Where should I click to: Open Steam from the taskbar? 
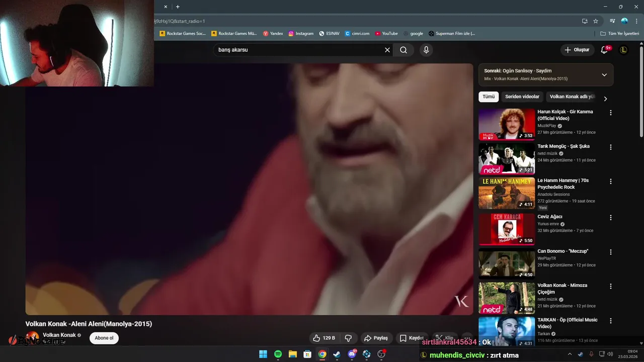pyautogui.click(x=337, y=354)
